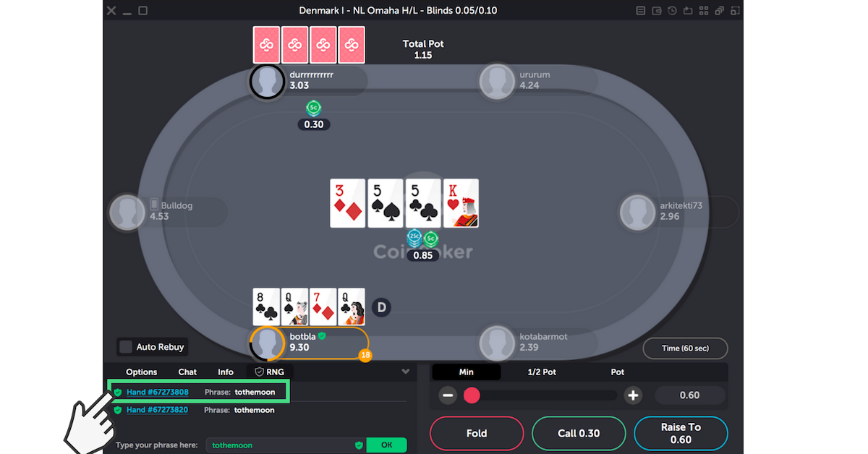Click the shield icon in phrase field
868x454 pixels.
pos(359,445)
